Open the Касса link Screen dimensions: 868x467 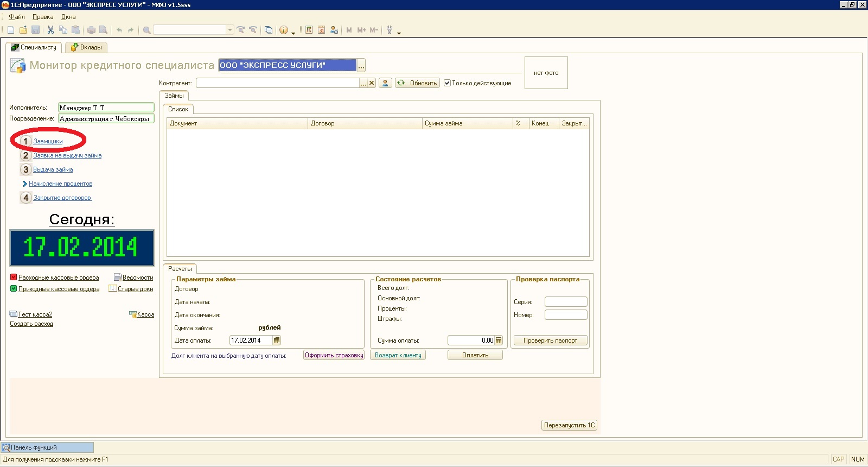pos(145,314)
